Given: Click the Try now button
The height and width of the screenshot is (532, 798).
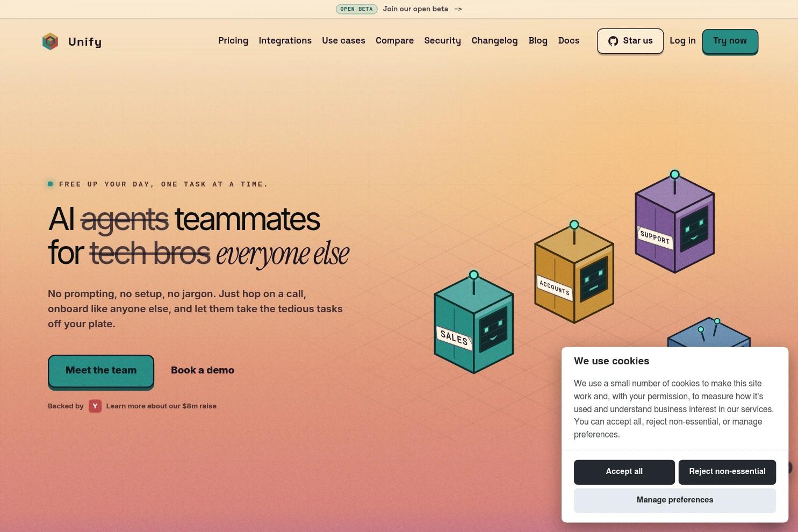Looking at the screenshot, I should [730, 41].
